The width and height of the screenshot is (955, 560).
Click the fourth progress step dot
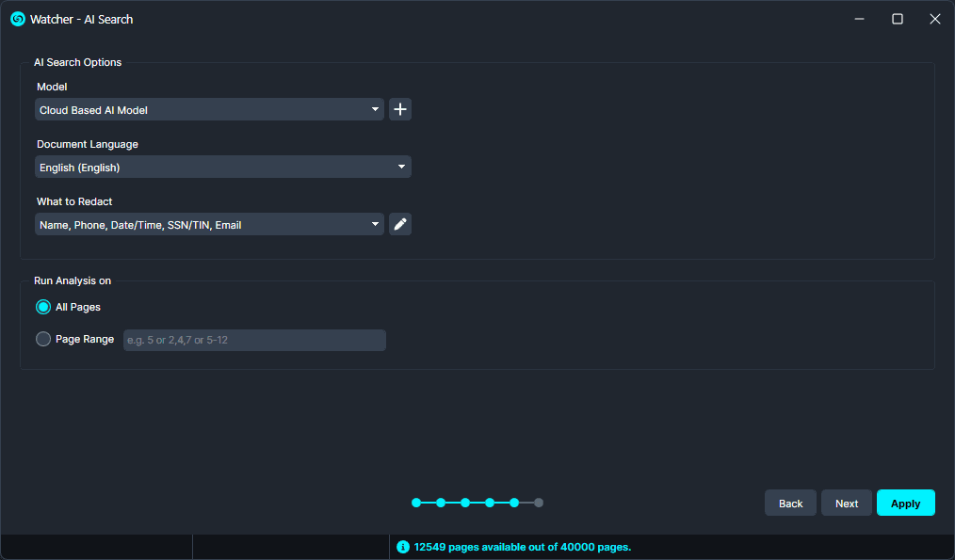(x=490, y=503)
